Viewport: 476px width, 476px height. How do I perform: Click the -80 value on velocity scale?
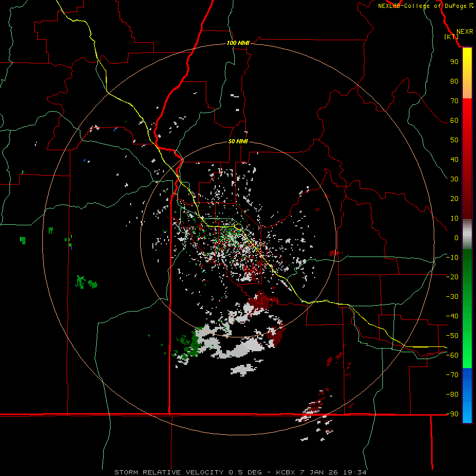pos(452,395)
